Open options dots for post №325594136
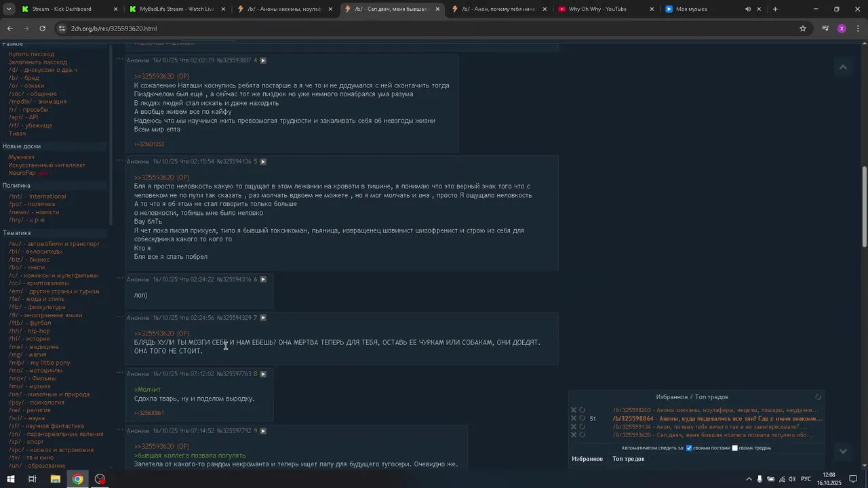The width and height of the screenshot is (868, 488). click(119, 161)
